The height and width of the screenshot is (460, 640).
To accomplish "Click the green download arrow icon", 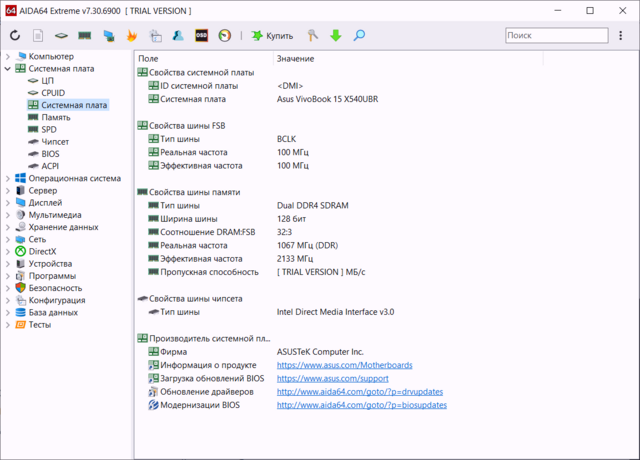I will 335,35.
